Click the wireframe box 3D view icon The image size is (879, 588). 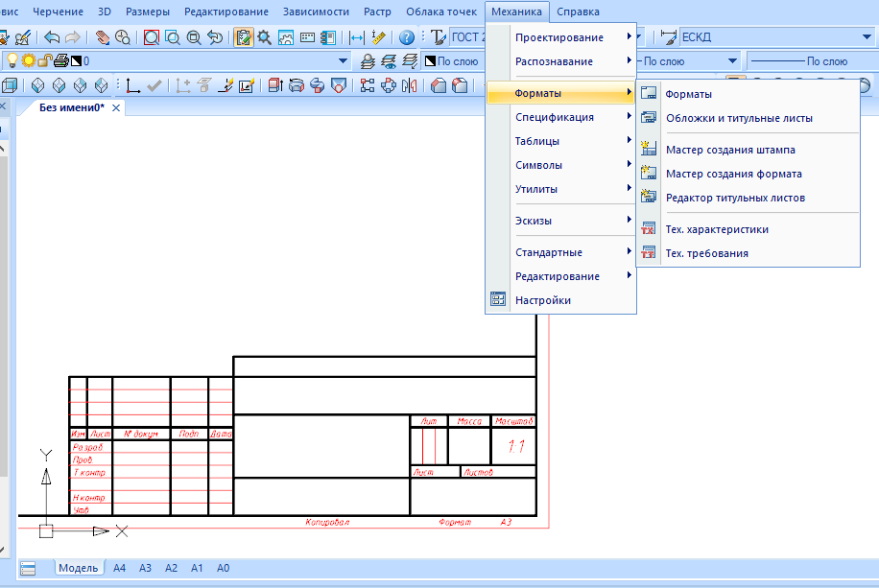pyautogui.click(x=10, y=85)
